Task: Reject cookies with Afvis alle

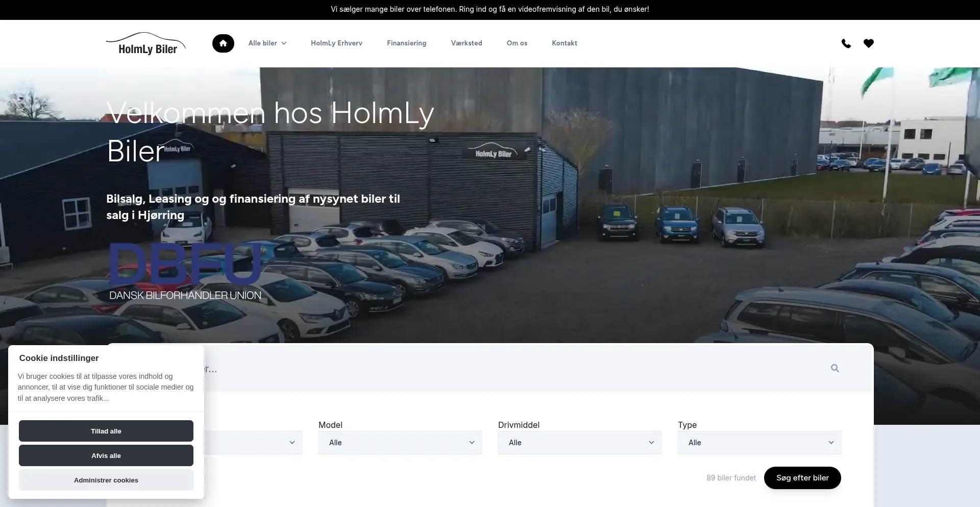Action: (106, 455)
